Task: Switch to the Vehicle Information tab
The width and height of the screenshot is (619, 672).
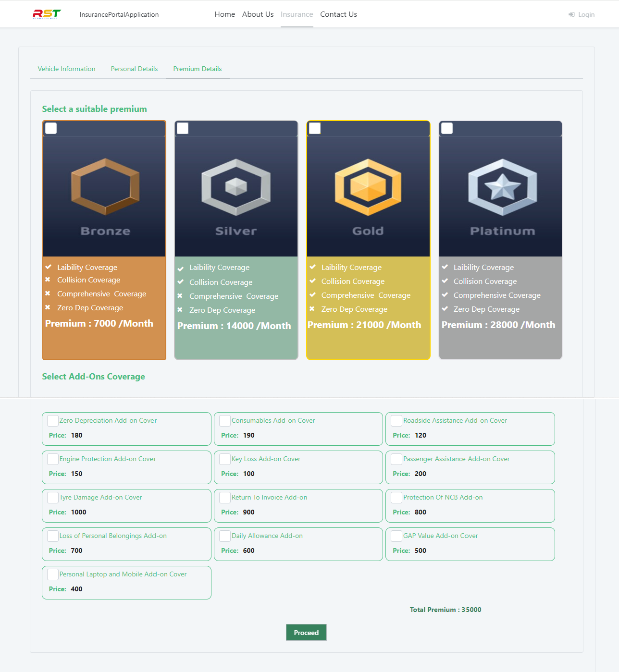Action: pyautogui.click(x=67, y=69)
